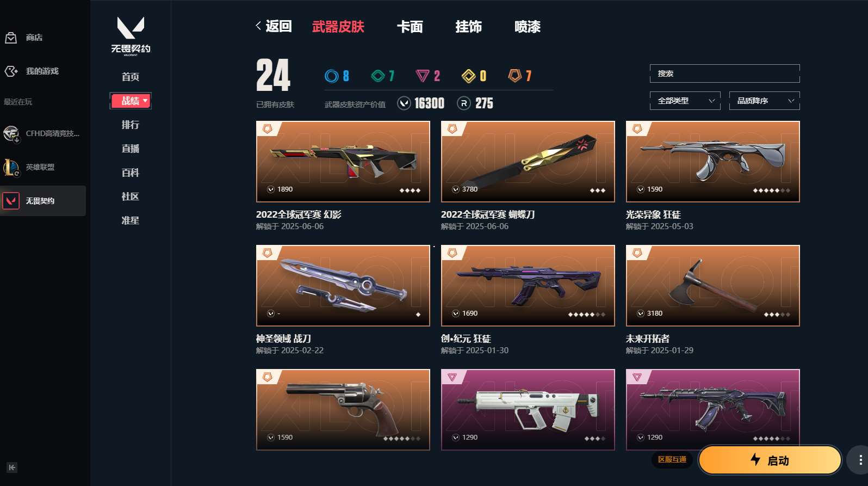Select the CFHD game icon

point(11,133)
